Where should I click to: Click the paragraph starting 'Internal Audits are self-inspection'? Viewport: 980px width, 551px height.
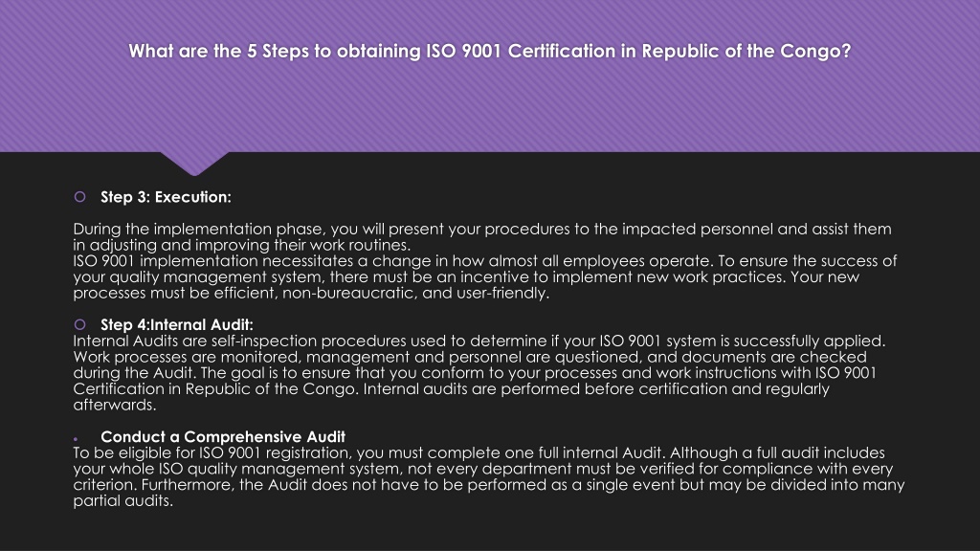coord(479,373)
